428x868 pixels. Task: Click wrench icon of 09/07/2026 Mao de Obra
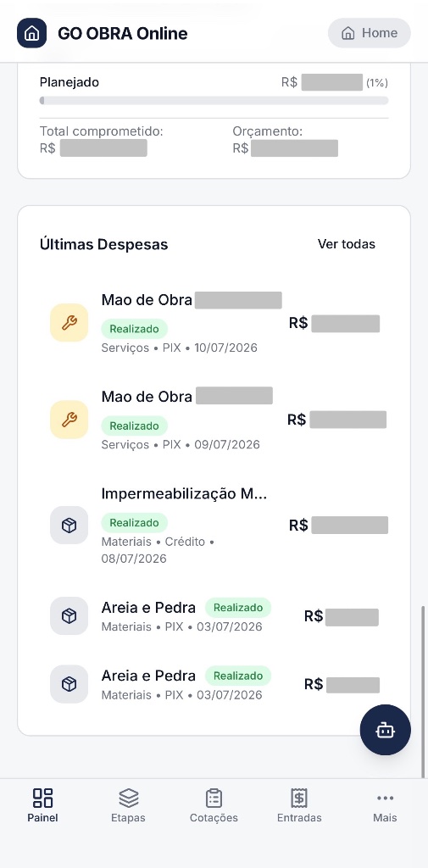(69, 420)
